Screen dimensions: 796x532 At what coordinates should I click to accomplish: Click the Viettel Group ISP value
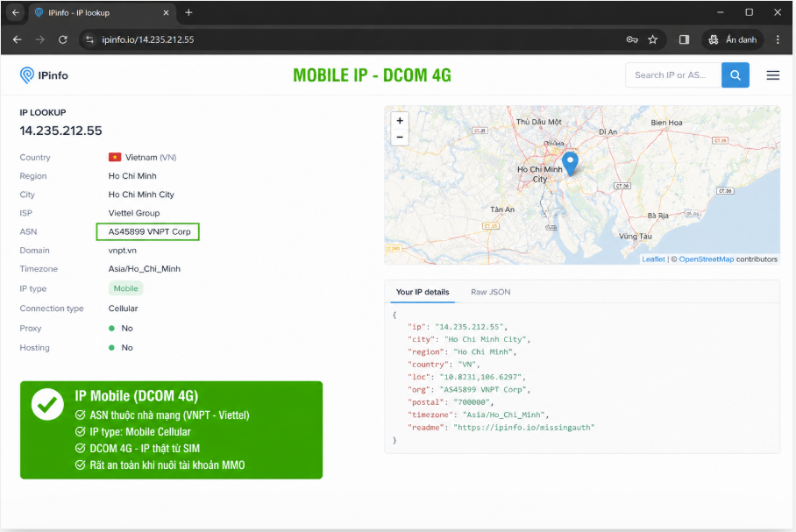click(x=134, y=213)
